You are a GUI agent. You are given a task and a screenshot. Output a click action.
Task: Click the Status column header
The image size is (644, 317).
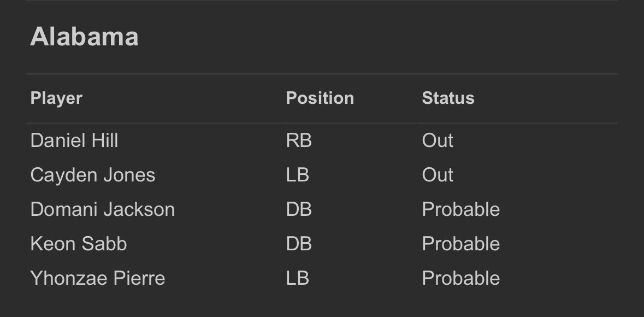(x=448, y=98)
